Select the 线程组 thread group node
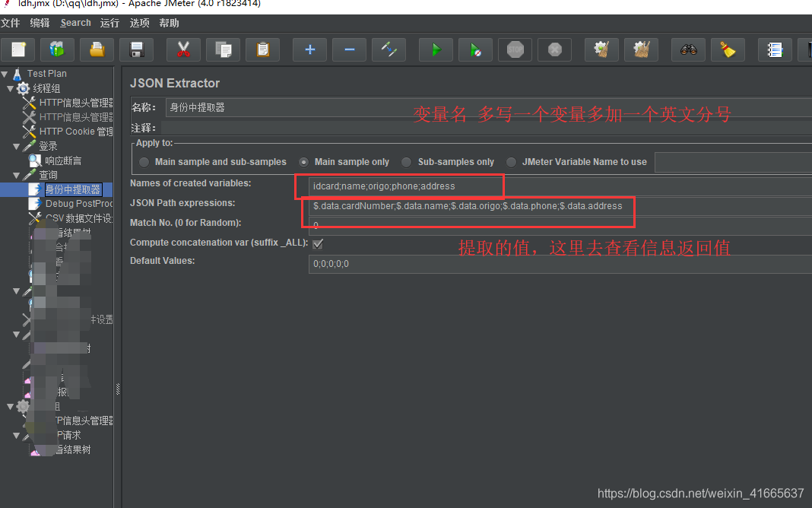Image resolution: width=812 pixels, height=508 pixels. pos(46,88)
